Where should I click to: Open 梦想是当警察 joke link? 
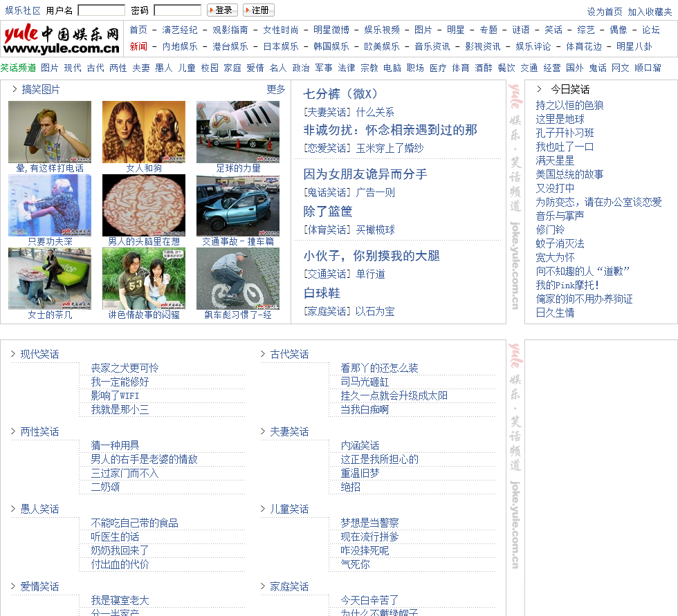369,523
